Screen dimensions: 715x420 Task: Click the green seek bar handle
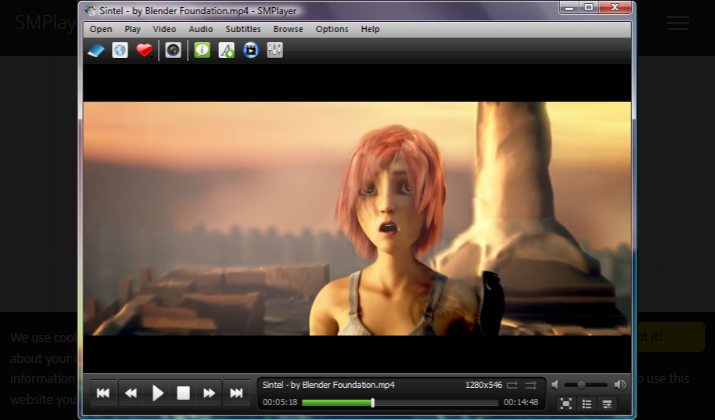373,403
